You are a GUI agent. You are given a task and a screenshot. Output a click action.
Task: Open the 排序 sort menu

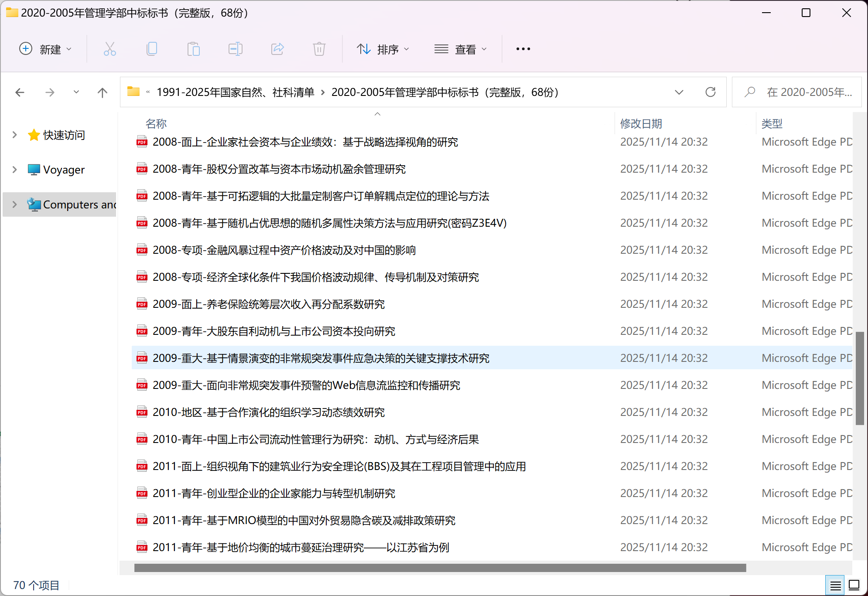coord(383,49)
